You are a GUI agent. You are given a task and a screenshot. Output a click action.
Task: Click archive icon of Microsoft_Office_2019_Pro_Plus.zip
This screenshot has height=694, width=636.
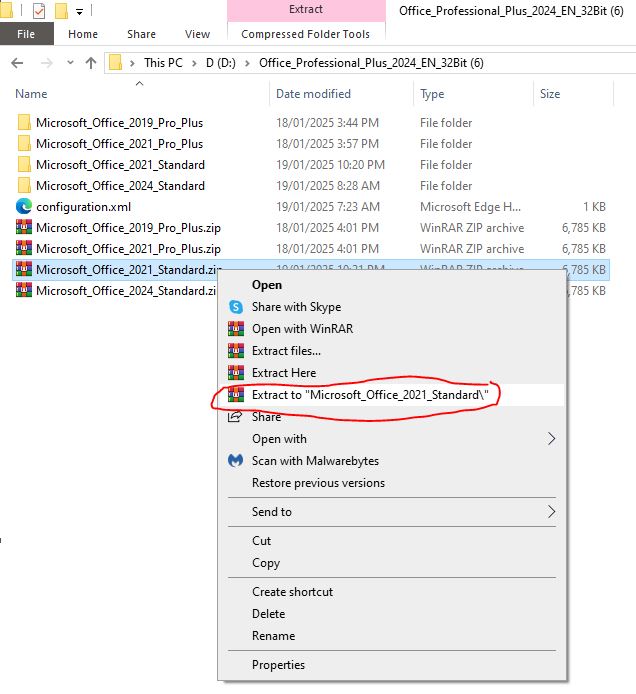pos(24,227)
